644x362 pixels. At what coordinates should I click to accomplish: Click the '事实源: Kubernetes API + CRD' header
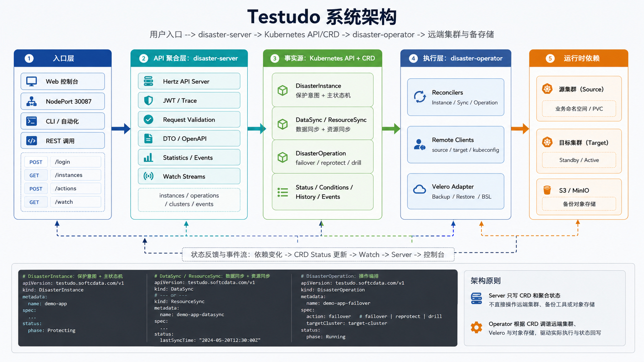(322, 58)
